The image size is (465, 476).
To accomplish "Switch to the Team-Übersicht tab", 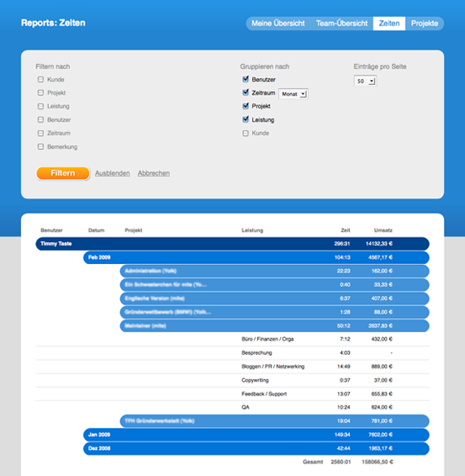I will (x=341, y=24).
